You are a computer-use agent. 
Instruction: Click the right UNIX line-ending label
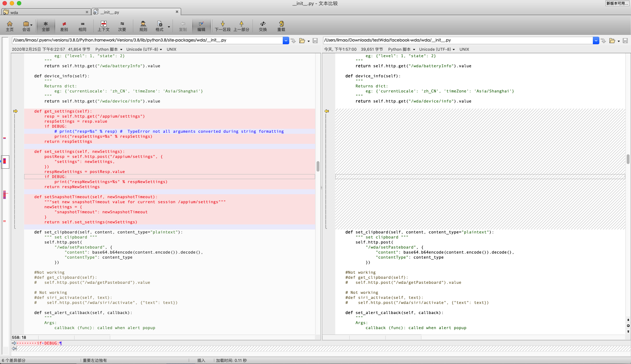[464, 49]
